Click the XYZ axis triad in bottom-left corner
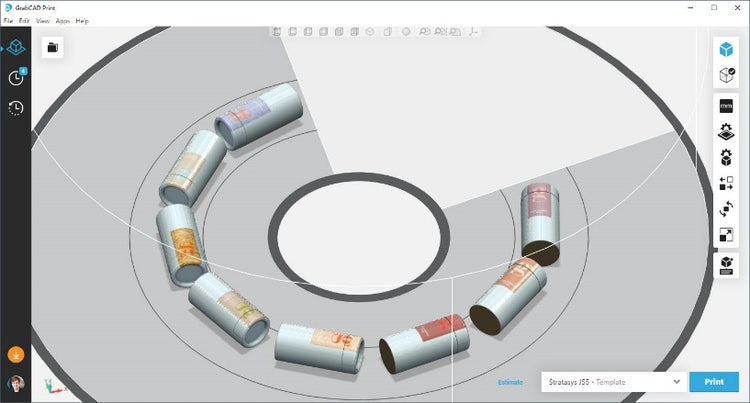Screen dimensions: 750x403 coord(54,385)
